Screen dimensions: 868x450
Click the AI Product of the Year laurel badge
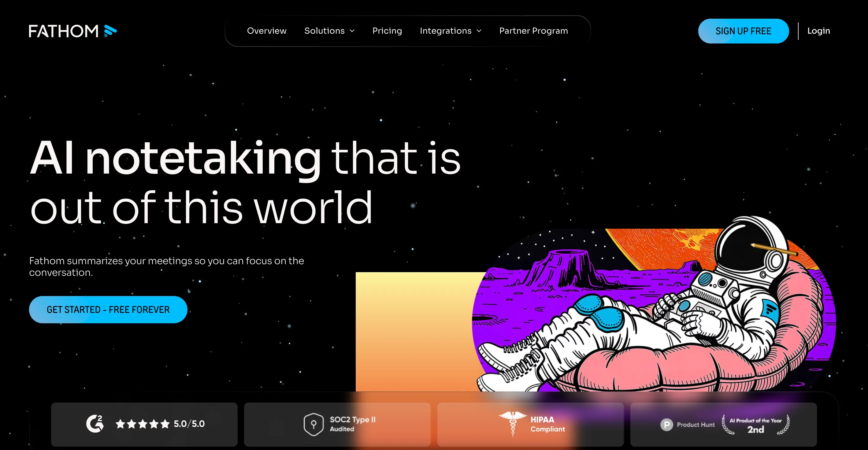(755, 425)
